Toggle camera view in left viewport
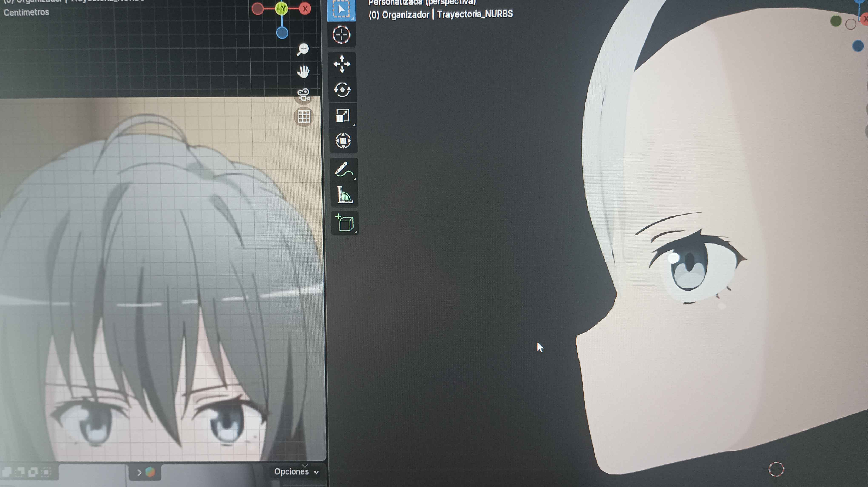This screenshot has width=868, height=487. pyautogui.click(x=303, y=95)
